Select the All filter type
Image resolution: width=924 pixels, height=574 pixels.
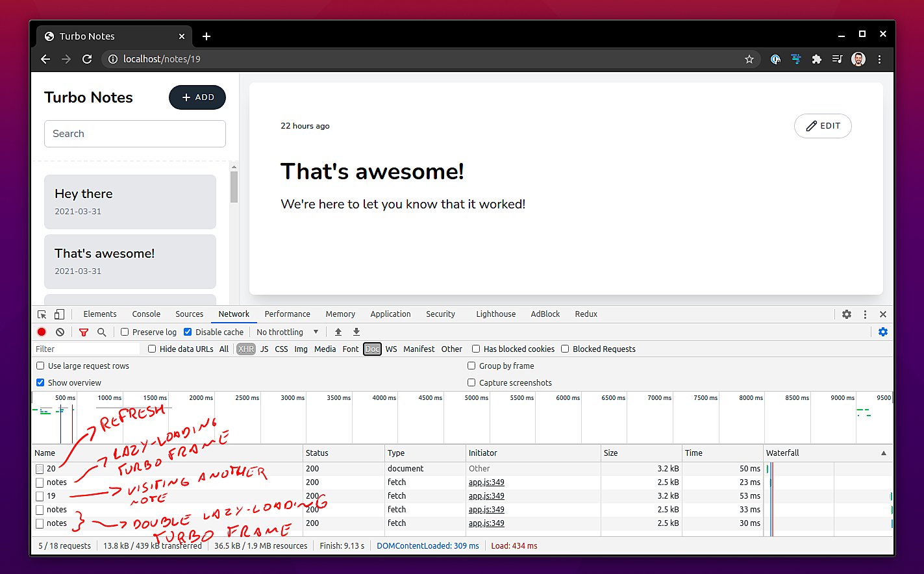click(x=224, y=349)
